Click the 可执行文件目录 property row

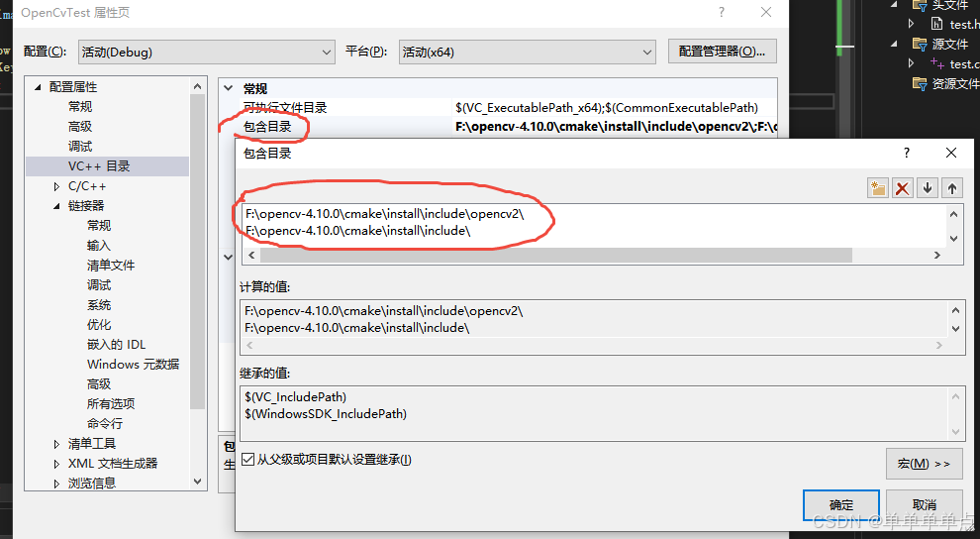pos(498,108)
